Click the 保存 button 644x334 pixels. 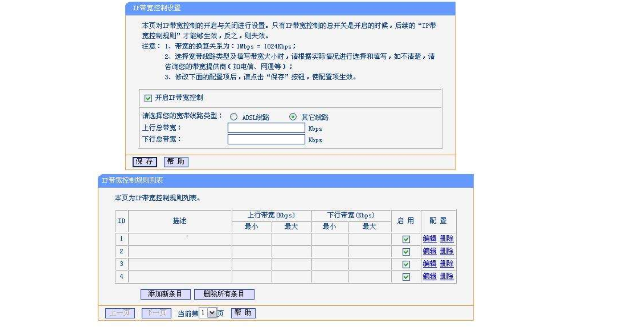coord(145,162)
